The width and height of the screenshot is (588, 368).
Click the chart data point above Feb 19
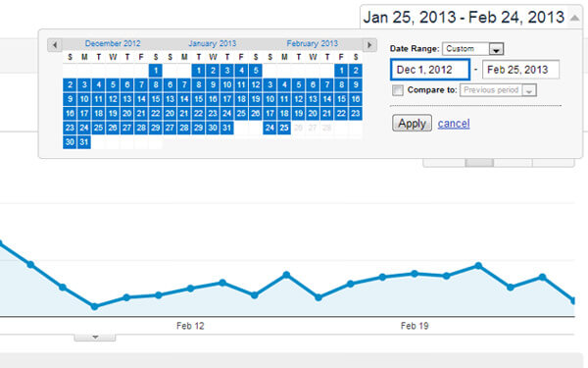point(415,274)
